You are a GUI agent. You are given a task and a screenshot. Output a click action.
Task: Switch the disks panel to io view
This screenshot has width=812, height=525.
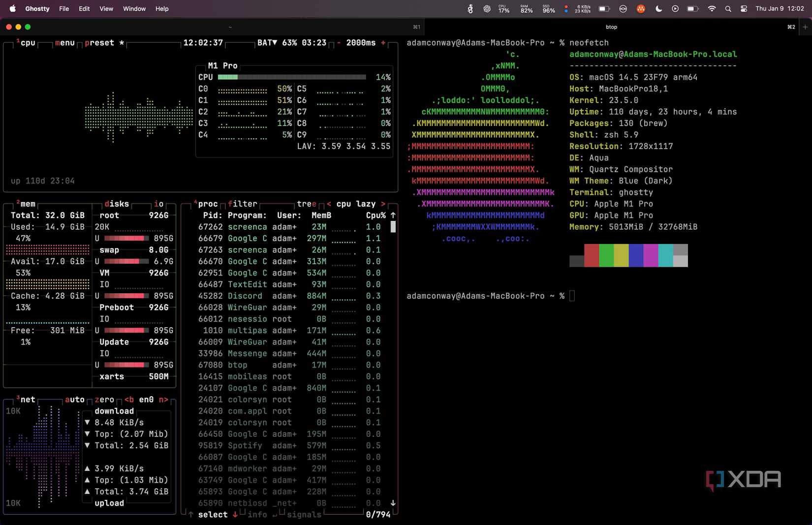(158, 203)
